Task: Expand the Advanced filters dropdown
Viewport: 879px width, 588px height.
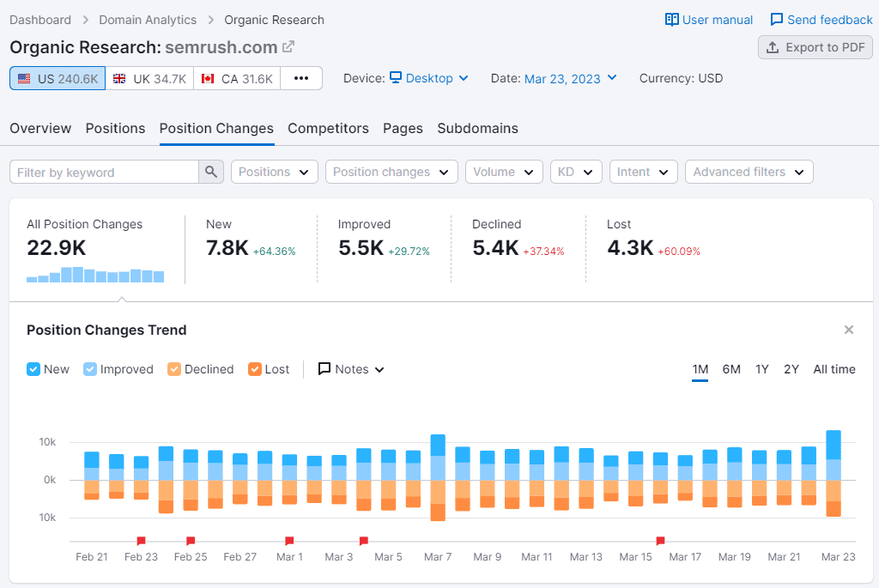Action: 749,172
